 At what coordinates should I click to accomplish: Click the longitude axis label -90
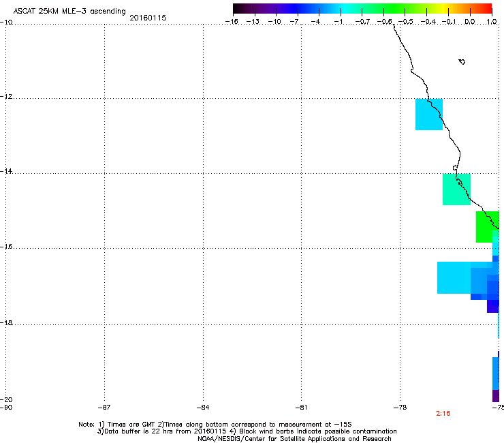6,408
